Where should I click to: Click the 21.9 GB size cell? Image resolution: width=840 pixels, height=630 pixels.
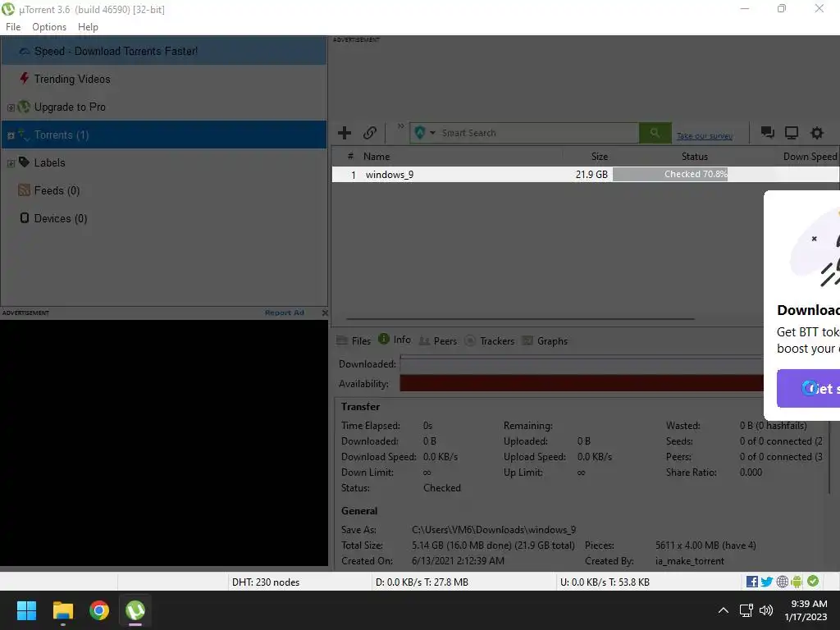[591, 175]
